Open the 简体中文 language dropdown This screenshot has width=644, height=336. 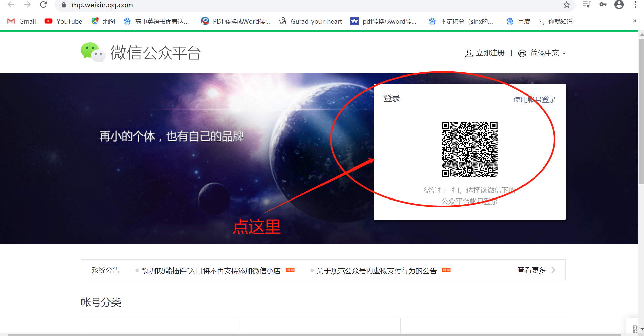pos(548,53)
